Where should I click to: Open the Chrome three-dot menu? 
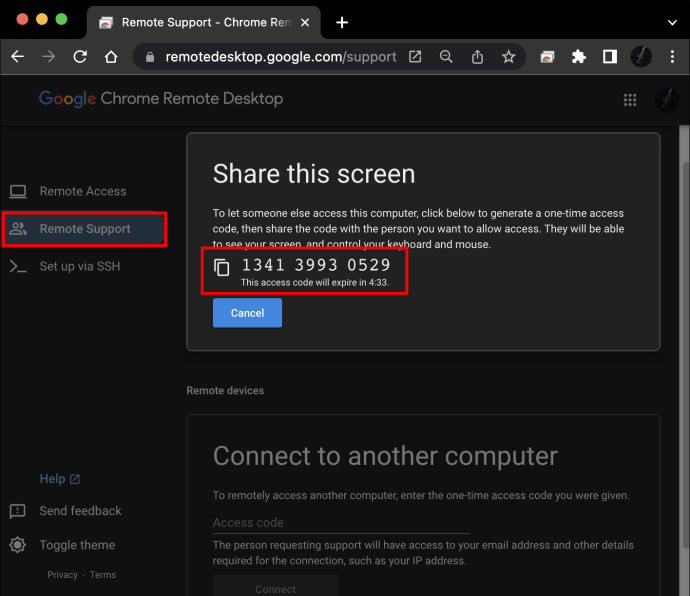click(672, 56)
